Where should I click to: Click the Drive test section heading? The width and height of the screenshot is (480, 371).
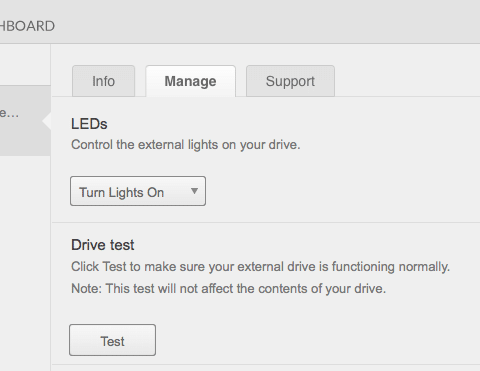click(x=103, y=245)
